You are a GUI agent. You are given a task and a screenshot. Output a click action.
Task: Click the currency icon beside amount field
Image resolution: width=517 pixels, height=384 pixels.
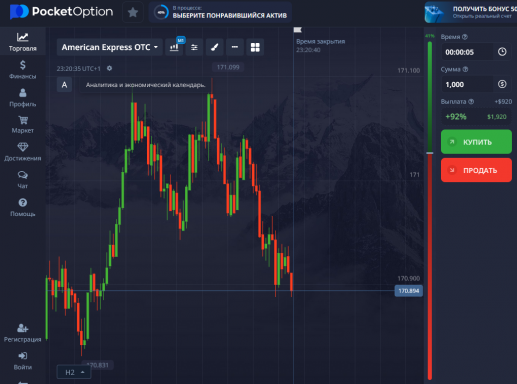pos(502,84)
